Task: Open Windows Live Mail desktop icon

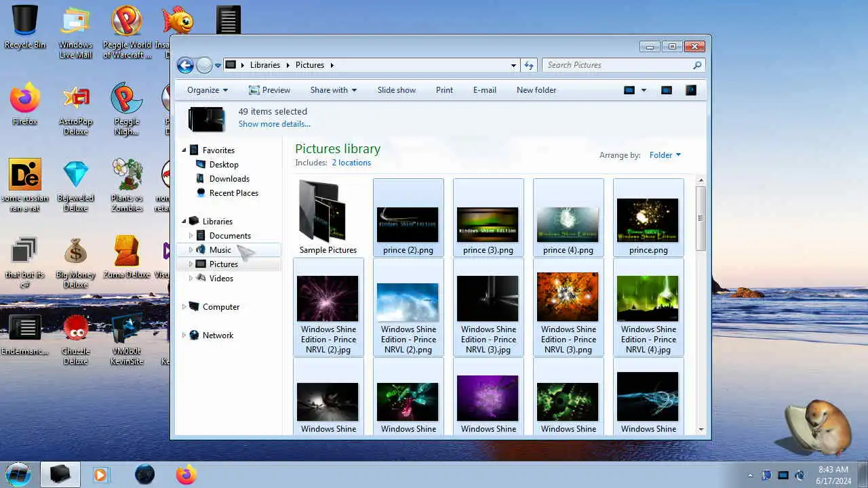Action: 75,32
